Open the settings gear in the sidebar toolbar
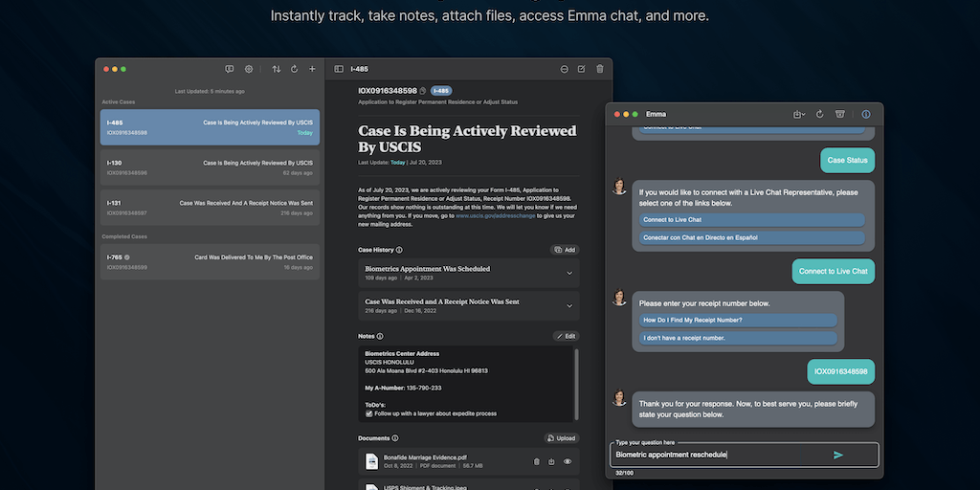Image resolution: width=980 pixels, height=490 pixels. tap(249, 69)
